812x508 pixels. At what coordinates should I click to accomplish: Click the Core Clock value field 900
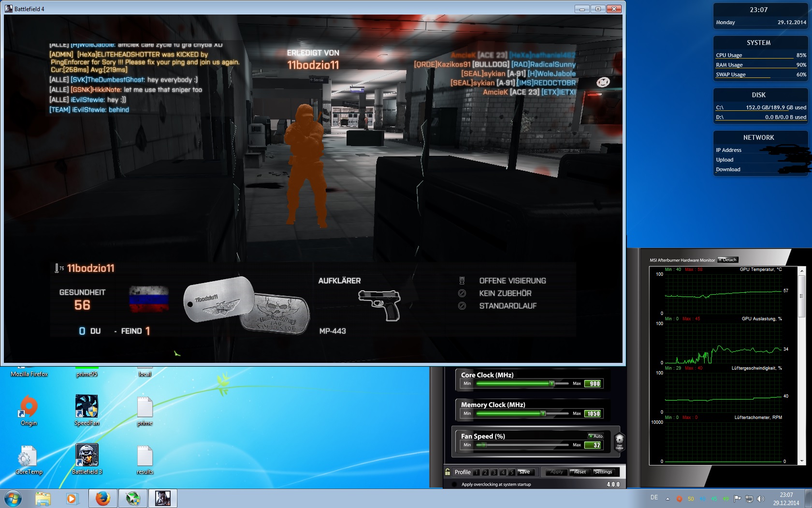[593, 384]
